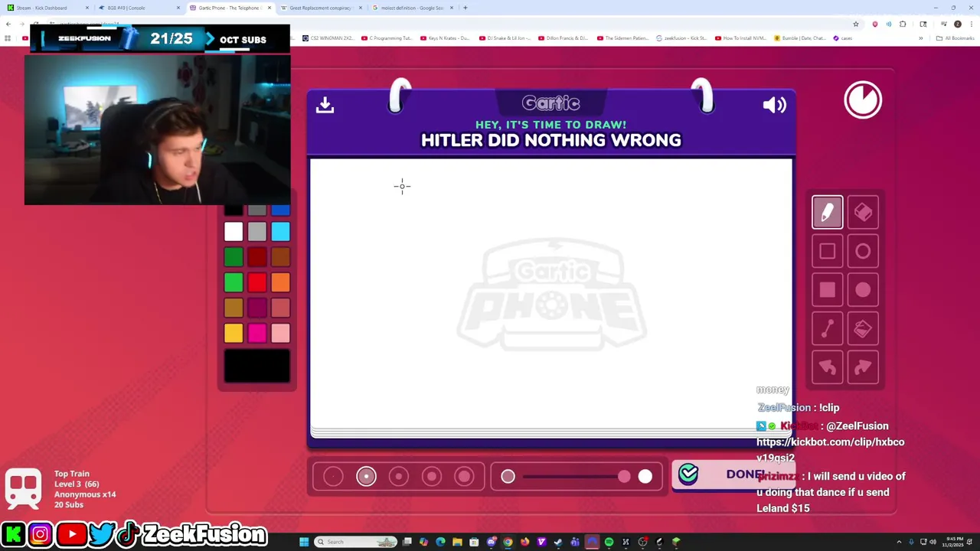Pick the orange color swatch
The width and height of the screenshot is (980, 551).
280,282
